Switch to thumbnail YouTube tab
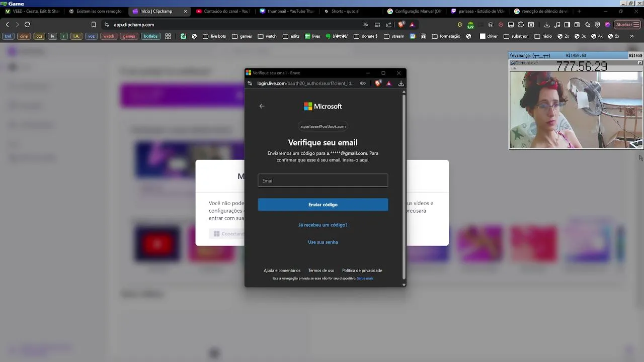644x362 pixels. 288,11
